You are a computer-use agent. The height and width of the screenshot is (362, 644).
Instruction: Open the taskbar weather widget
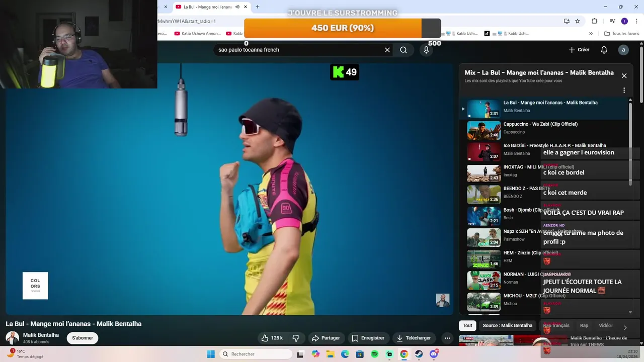[25, 354]
